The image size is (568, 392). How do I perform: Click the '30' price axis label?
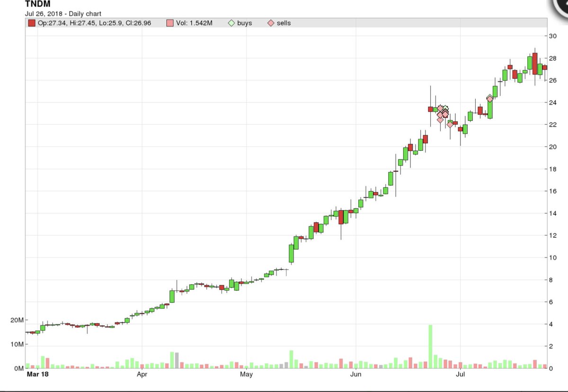pyautogui.click(x=552, y=36)
